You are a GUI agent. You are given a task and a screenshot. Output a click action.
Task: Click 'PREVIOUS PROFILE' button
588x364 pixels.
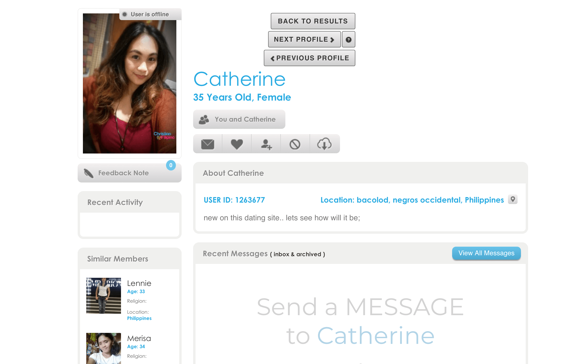309,58
